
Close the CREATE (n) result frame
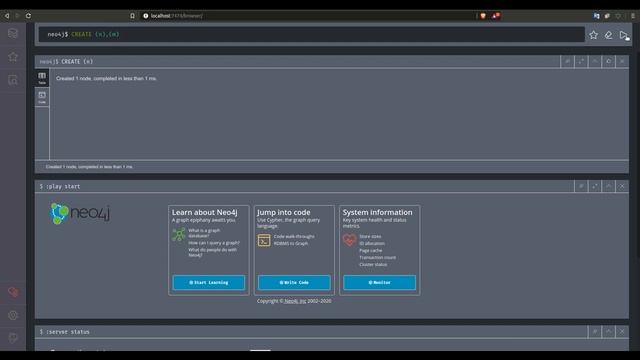point(622,61)
